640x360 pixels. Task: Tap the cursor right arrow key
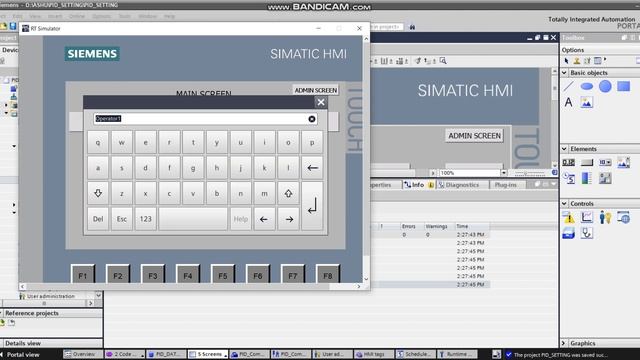tap(289, 219)
